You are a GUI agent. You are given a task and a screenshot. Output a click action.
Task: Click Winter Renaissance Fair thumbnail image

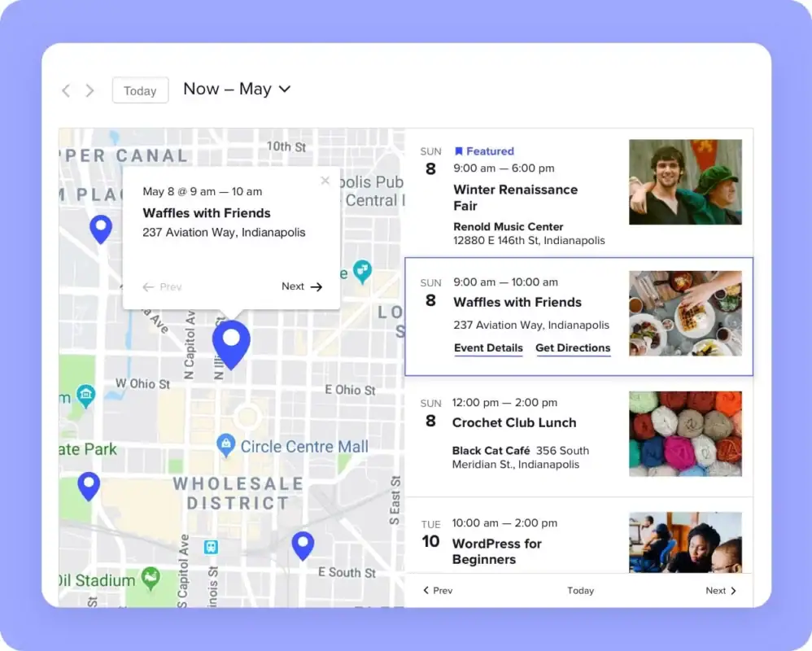tap(685, 181)
